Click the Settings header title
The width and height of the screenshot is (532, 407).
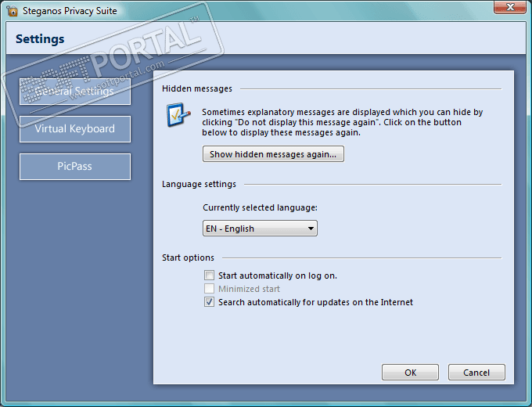click(40, 38)
